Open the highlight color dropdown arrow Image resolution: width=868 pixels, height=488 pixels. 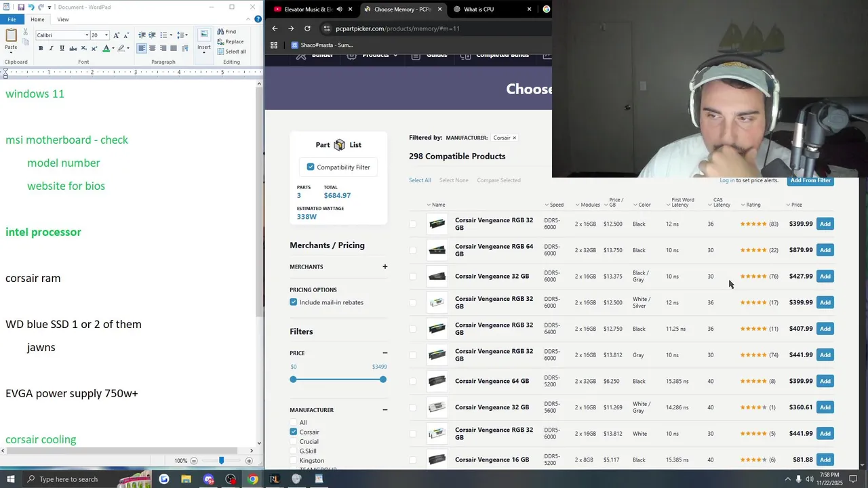[x=128, y=48]
